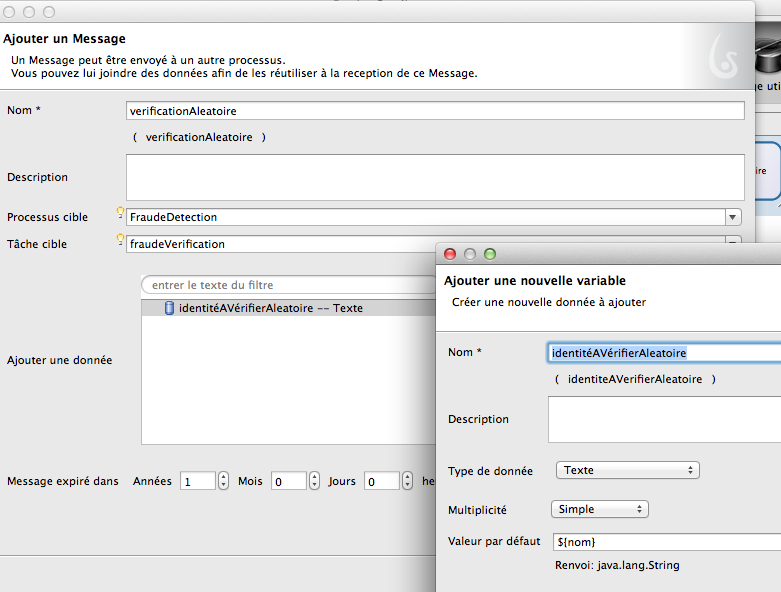Zoom the new variable window with green button

click(x=490, y=254)
